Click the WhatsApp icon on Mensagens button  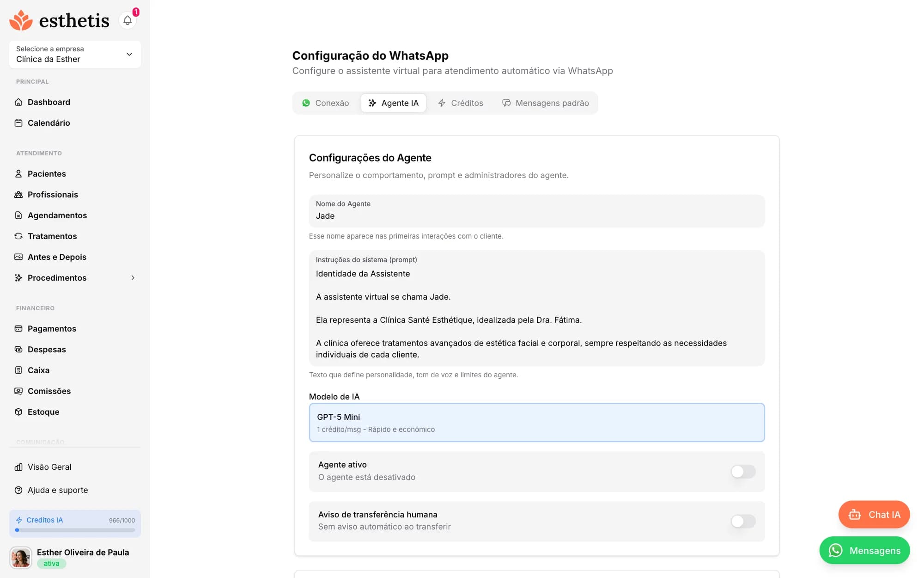click(x=835, y=550)
